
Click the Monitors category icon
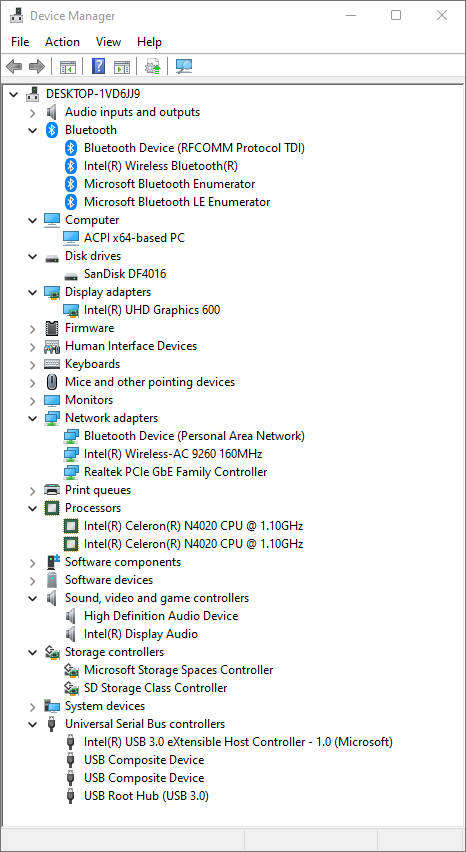coord(52,400)
